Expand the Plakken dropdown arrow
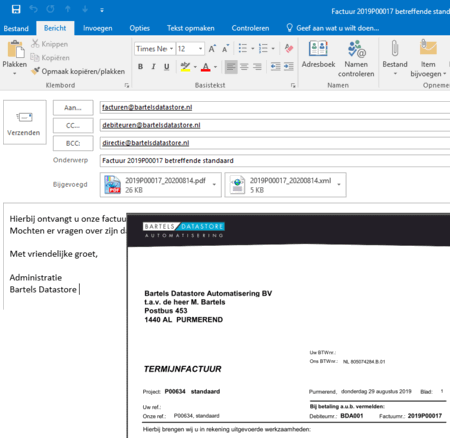 tap(14, 73)
